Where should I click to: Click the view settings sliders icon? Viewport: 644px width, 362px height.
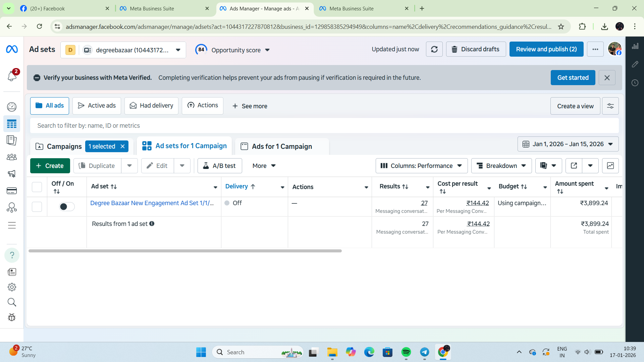tap(610, 106)
